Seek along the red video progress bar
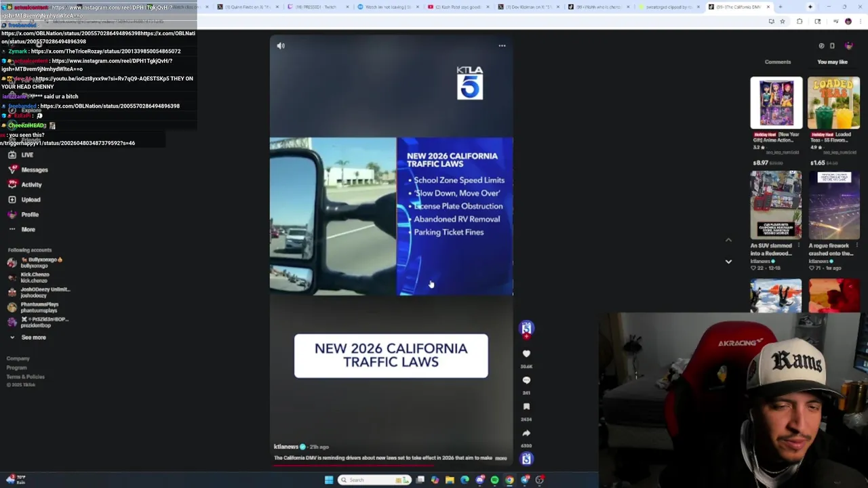Image resolution: width=868 pixels, height=488 pixels. [391, 466]
